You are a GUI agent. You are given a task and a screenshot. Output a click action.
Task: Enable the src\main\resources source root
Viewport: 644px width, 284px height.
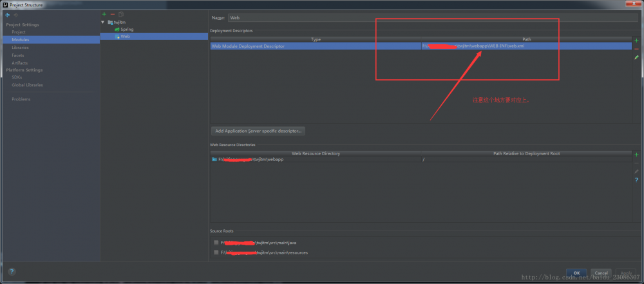tap(216, 252)
